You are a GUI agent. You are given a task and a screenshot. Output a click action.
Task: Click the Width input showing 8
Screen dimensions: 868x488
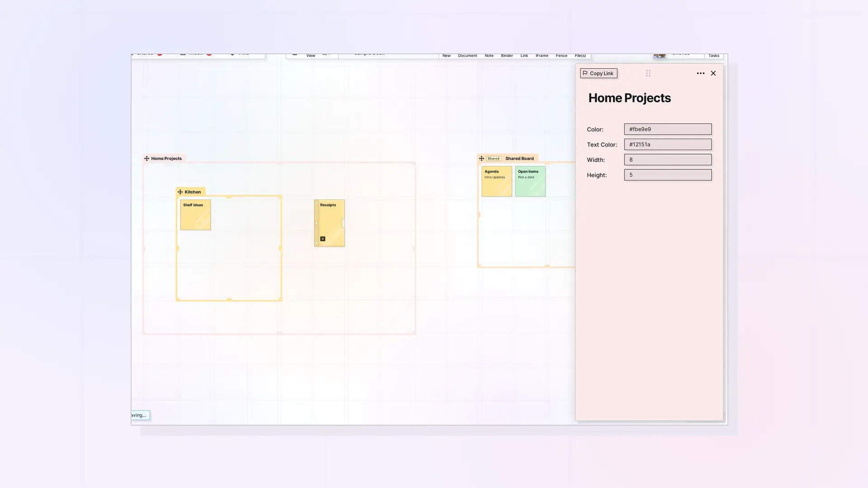(x=668, y=160)
